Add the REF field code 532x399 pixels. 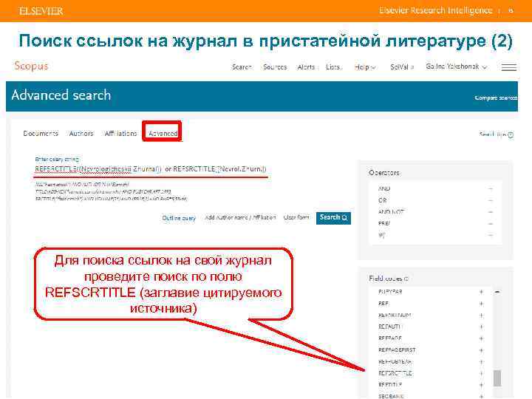pos(481,304)
